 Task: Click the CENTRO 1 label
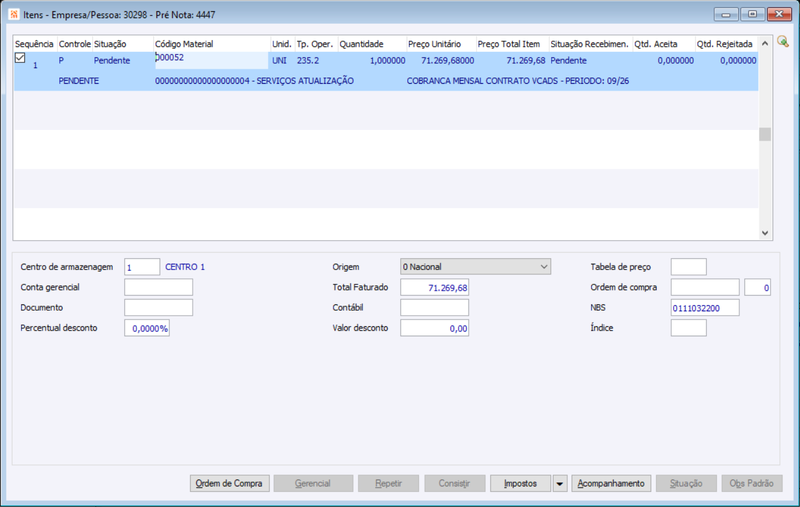pos(185,267)
